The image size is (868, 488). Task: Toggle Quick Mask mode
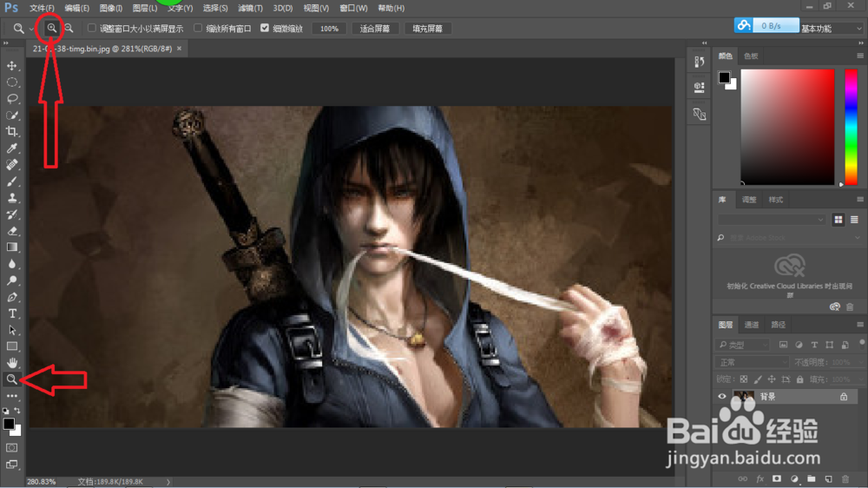(11, 447)
